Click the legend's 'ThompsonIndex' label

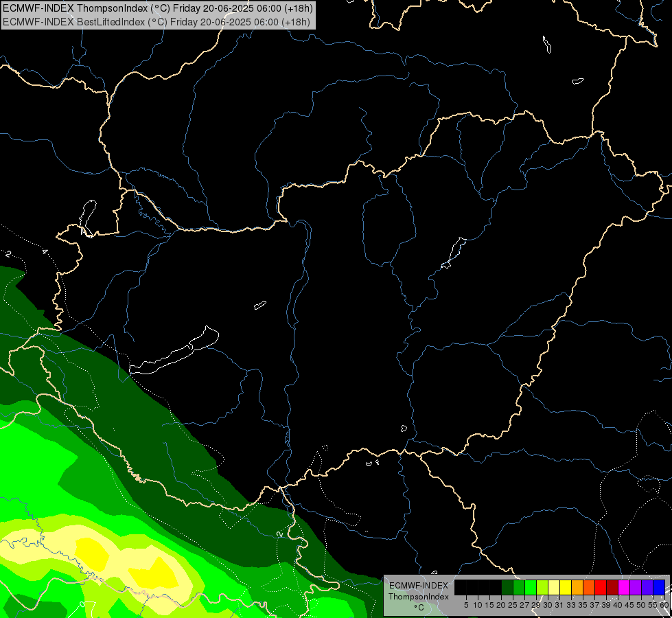tap(419, 597)
